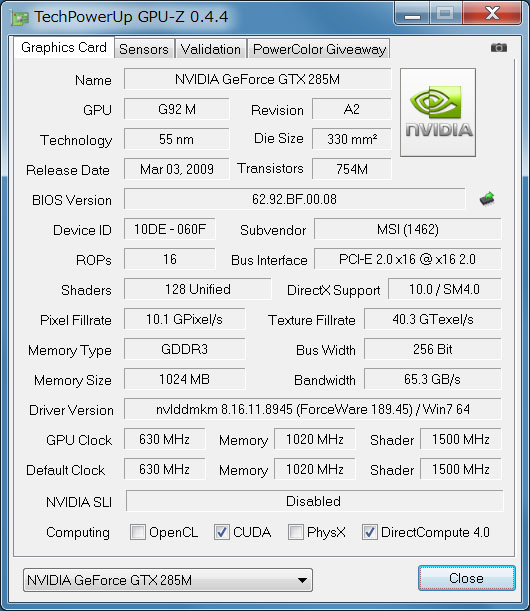The height and width of the screenshot is (611, 530).
Task: Click the Device ID 10DE - 060F
Action: pos(170,229)
